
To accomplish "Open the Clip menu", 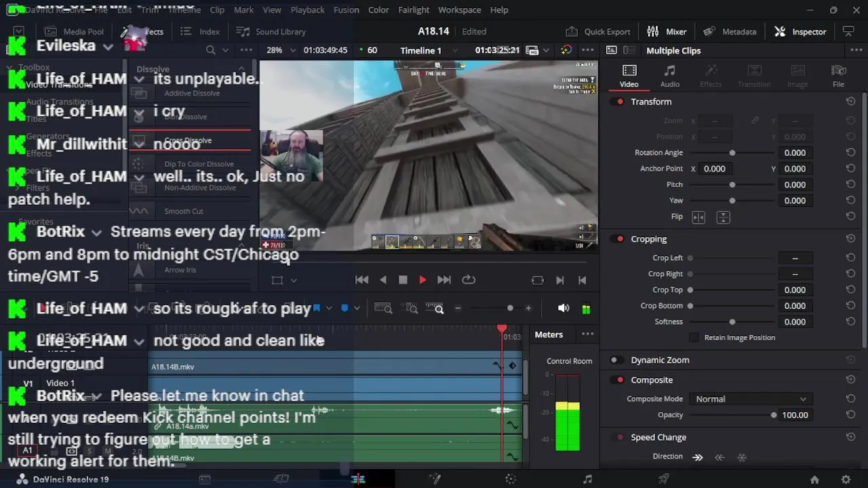I will pyautogui.click(x=217, y=10).
